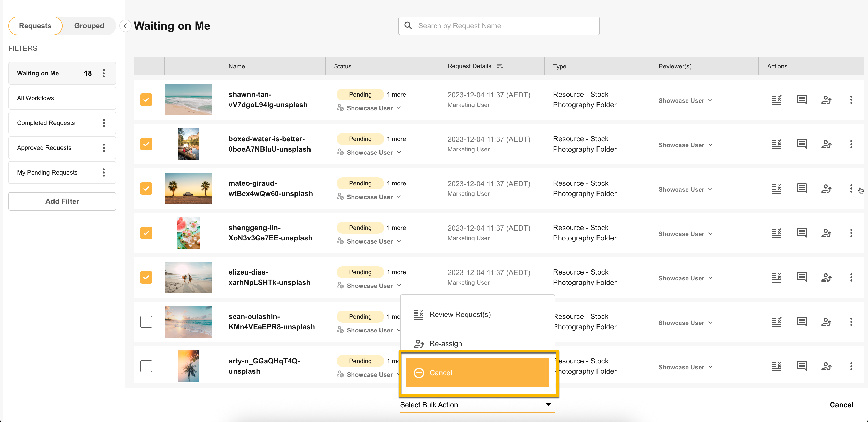Screen dimensions: 868x422
Task: Uncheck the shawnn-tan request checkbox
Action: click(x=146, y=100)
